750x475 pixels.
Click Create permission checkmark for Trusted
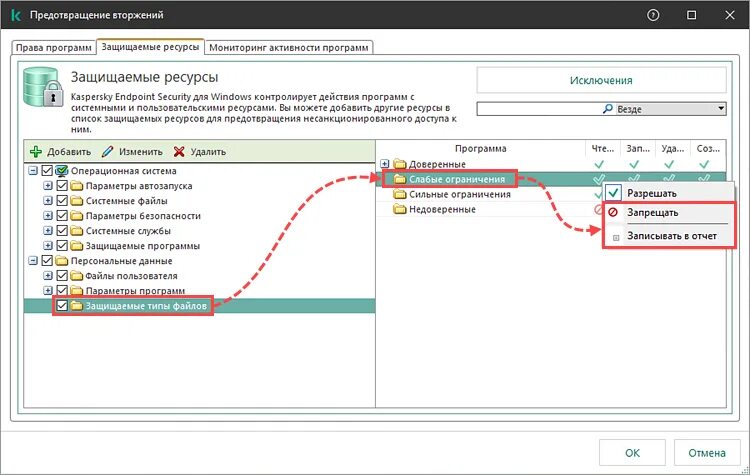tap(704, 164)
